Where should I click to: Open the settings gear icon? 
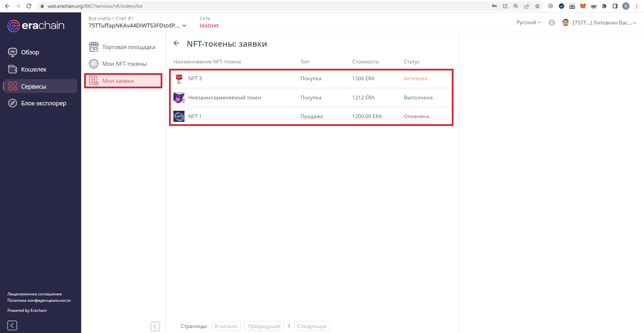point(552,22)
